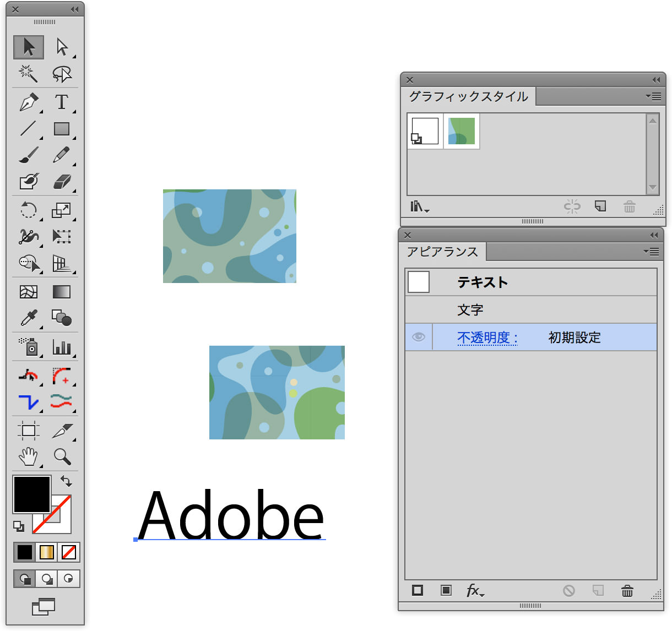Collapse the グラフィックスタイル panel
The width and height of the screenshot is (672, 631).
[656, 80]
